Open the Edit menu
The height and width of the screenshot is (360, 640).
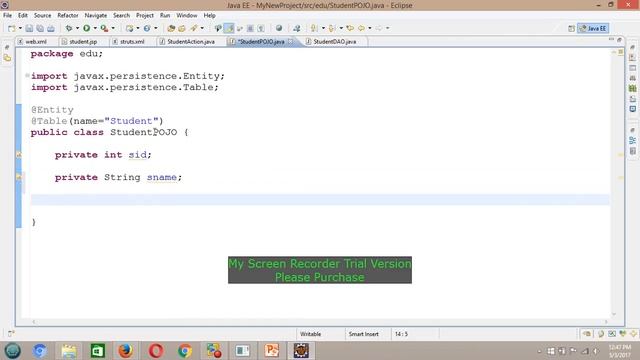23,15
